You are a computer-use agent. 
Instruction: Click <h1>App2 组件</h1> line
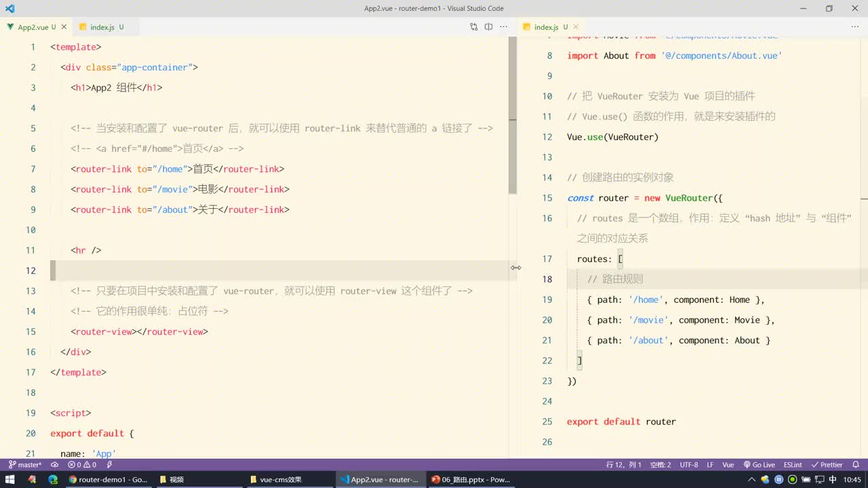click(116, 87)
